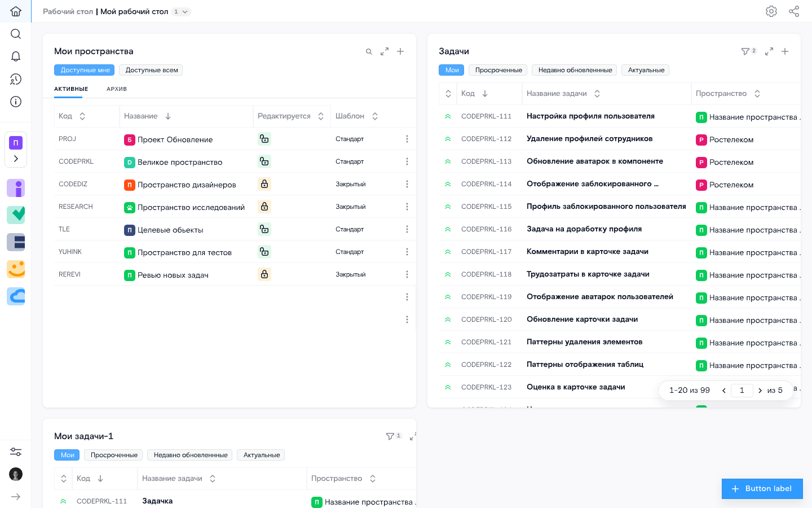Screen dimensions: 812x508
Task: Open the Мой рабочий стол dropdown
Action: click(184, 12)
